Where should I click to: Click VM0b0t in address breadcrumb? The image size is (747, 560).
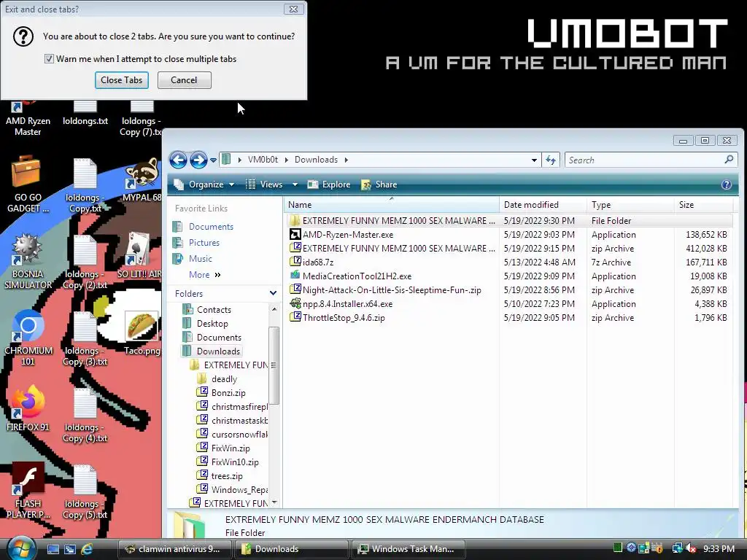(263, 160)
